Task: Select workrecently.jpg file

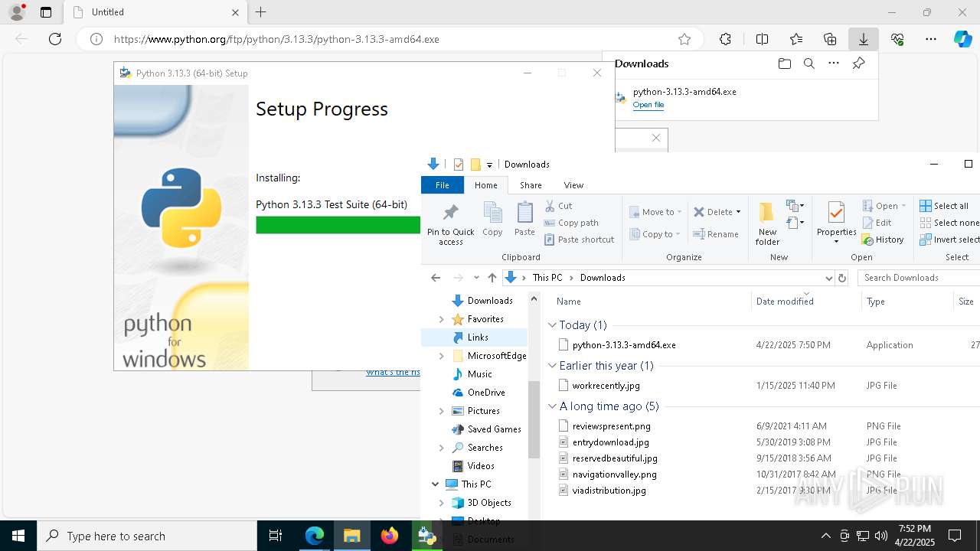Action: (x=606, y=386)
